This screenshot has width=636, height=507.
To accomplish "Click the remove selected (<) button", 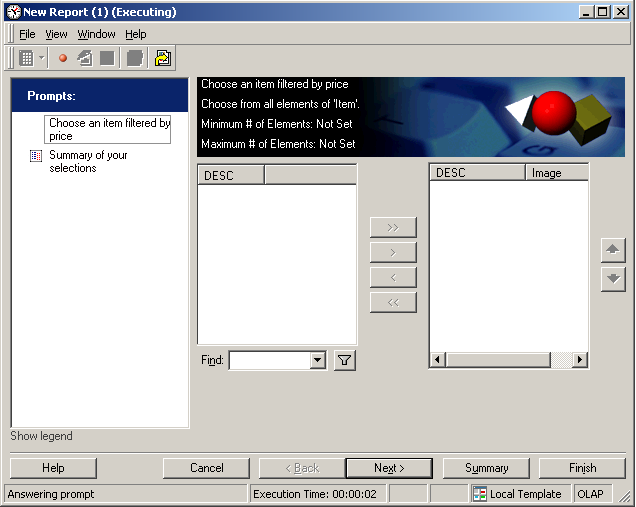I will [393, 278].
